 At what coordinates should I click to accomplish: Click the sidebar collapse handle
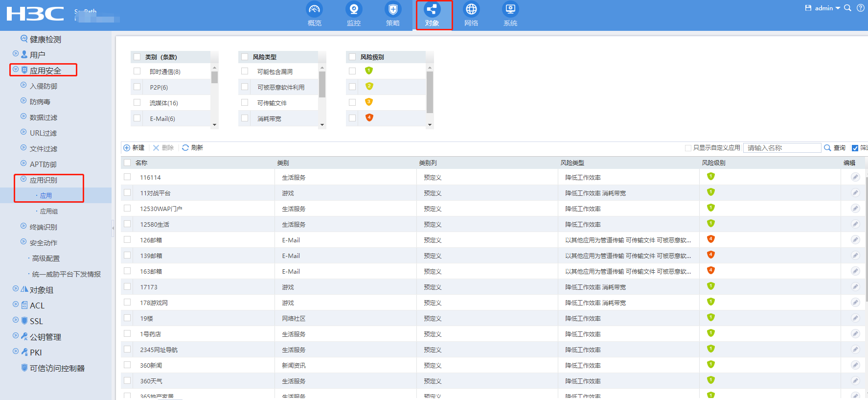click(113, 227)
